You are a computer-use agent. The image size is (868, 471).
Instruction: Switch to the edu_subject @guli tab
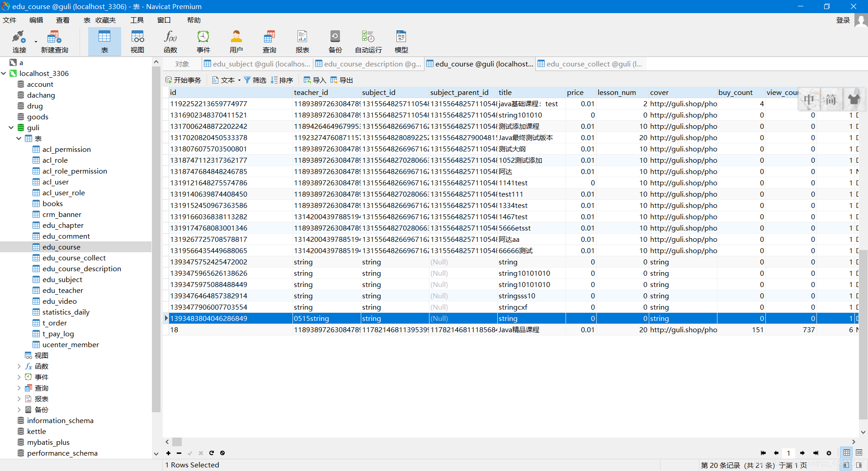(257, 64)
